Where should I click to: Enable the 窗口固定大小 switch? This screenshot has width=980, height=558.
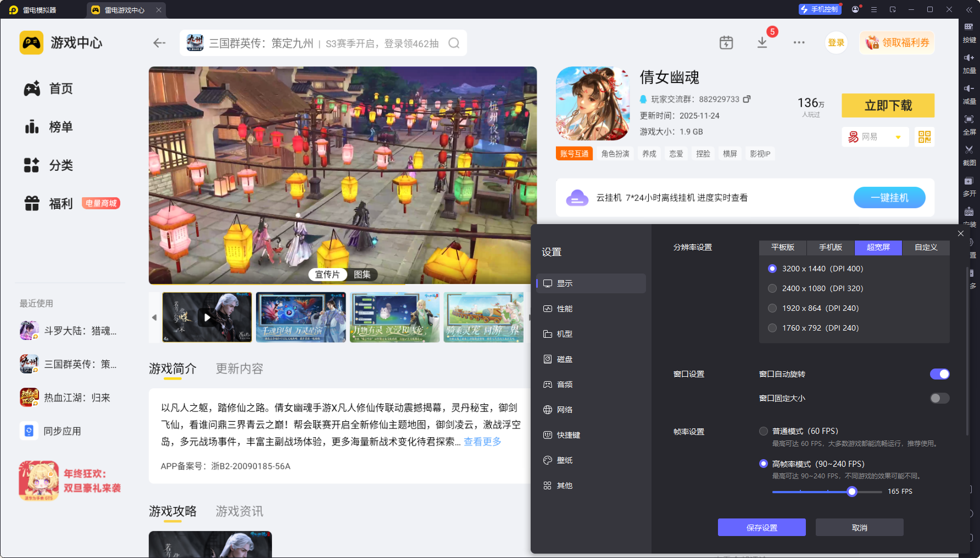(x=939, y=398)
